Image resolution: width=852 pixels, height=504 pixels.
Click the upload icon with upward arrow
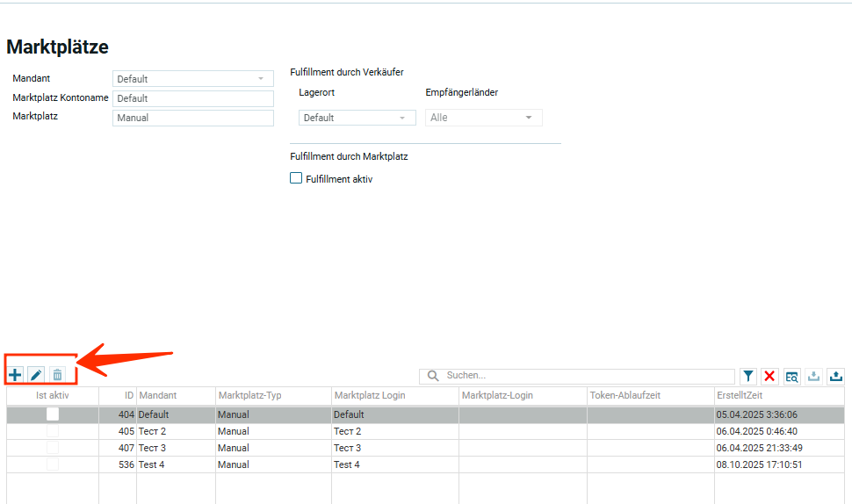click(x=835, y=376)
